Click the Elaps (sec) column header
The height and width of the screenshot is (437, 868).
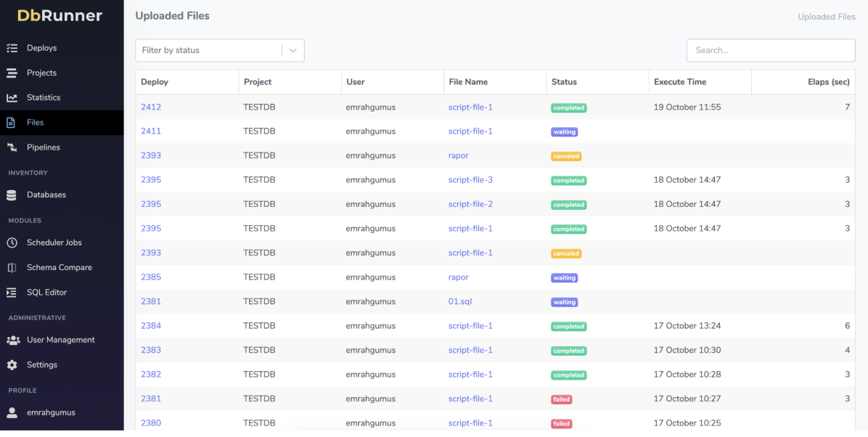(828, 82)
